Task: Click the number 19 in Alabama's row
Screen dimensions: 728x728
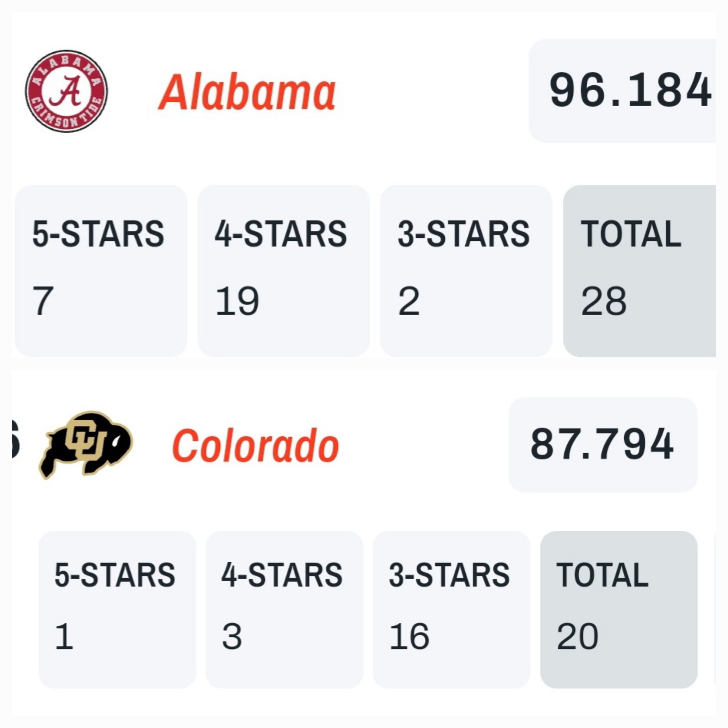Action: pyautogui.click(x=237, y=301)
